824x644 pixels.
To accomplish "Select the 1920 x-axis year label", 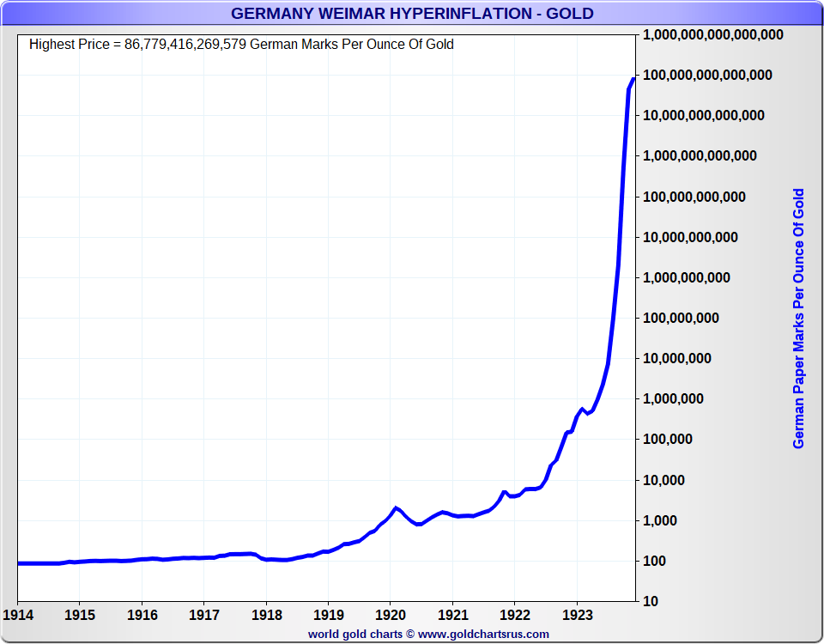I will point(391,615).
